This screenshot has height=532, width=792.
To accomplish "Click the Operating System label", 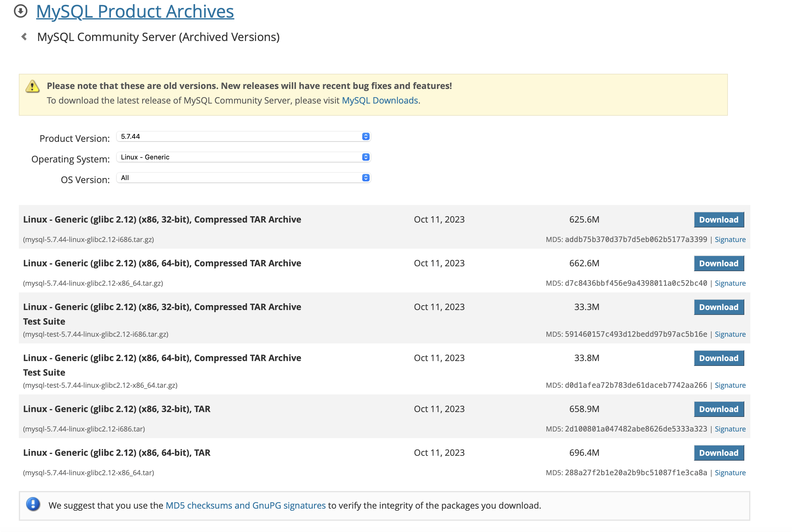I will coord(71,159).
